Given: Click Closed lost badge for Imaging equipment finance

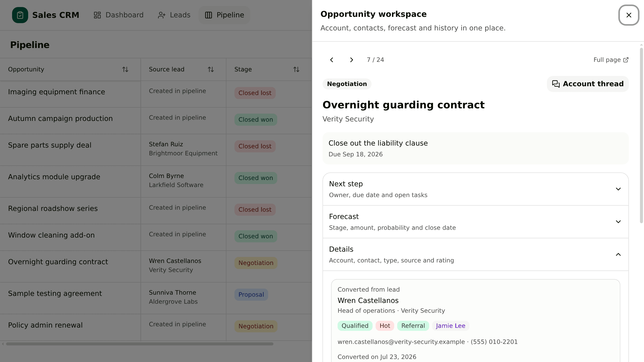Looking at the screenshot, I should coord(255,93).
